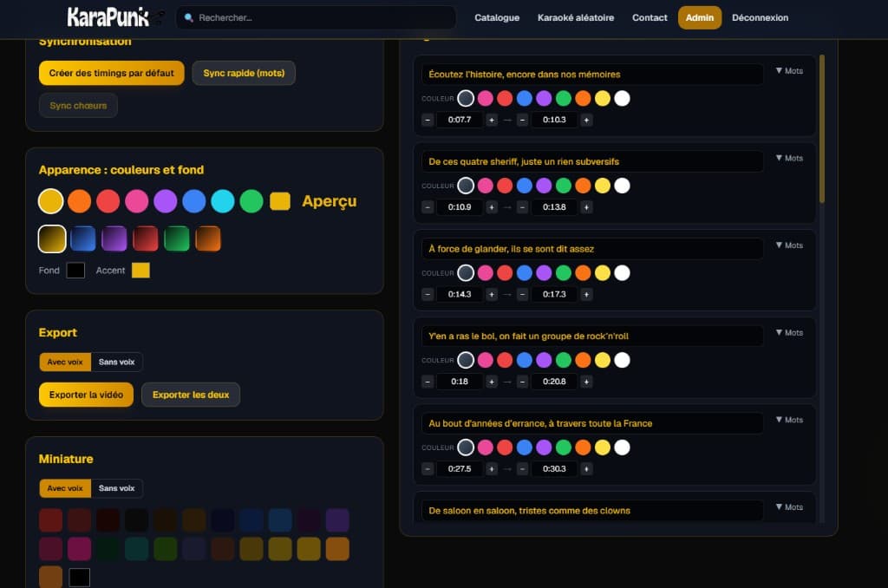Click Créer des timings par défaut
Image resolution: width=888 pixels, height=588 pixels.
click(112, 73)
